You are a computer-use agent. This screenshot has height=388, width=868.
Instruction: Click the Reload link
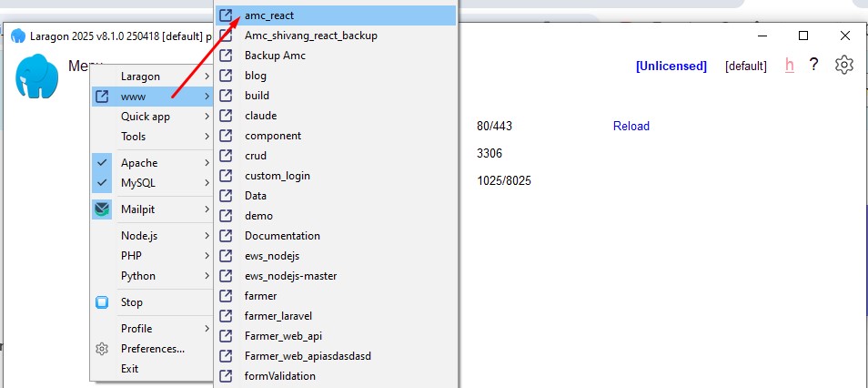631,127
